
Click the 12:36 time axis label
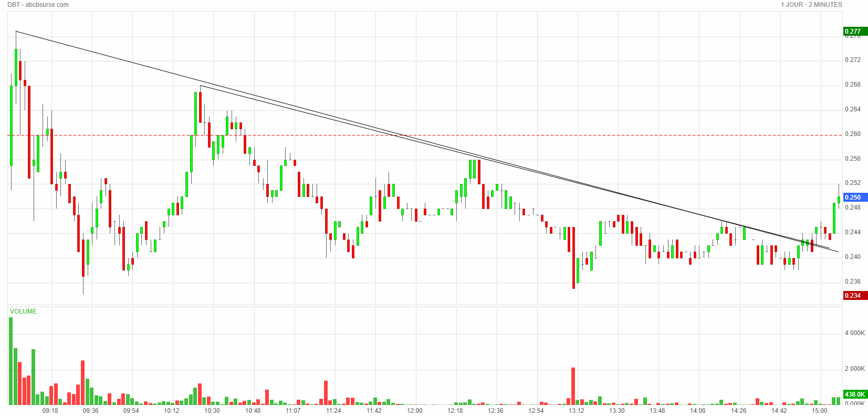(x=496, y=411)
